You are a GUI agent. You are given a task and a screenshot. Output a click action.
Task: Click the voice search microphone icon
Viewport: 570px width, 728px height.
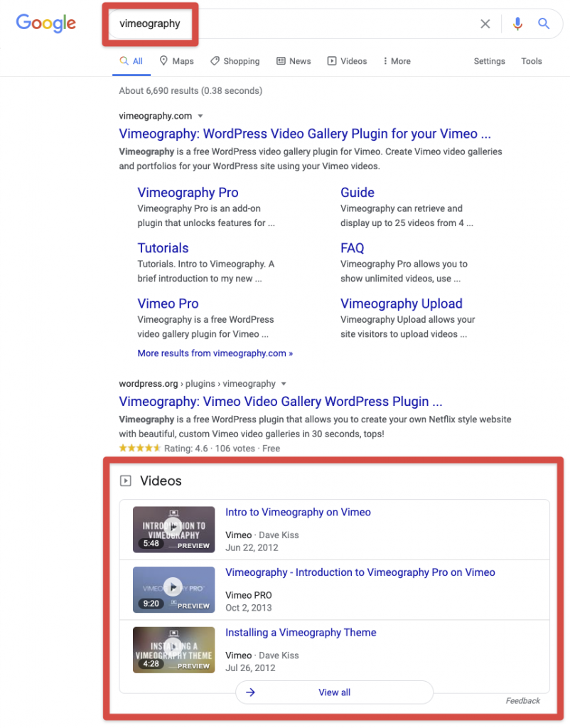pyautogui.click(x=517, y=24)
